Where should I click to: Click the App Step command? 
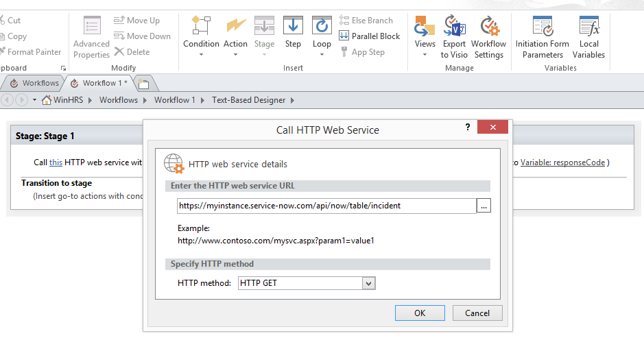coord(362,51)
